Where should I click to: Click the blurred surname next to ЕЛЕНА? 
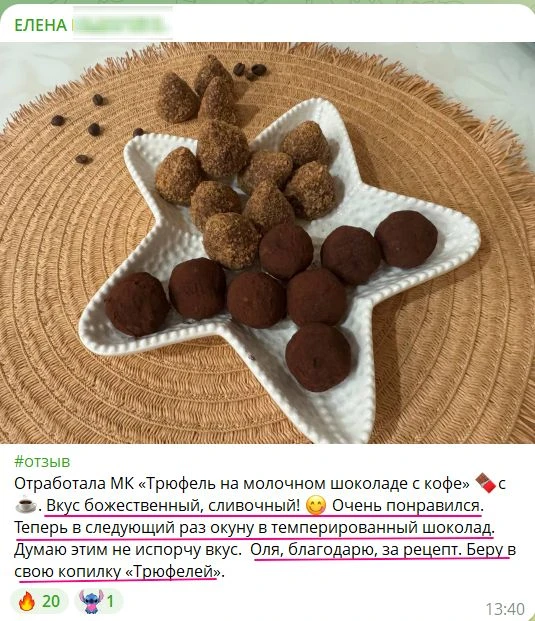point(122,25)
